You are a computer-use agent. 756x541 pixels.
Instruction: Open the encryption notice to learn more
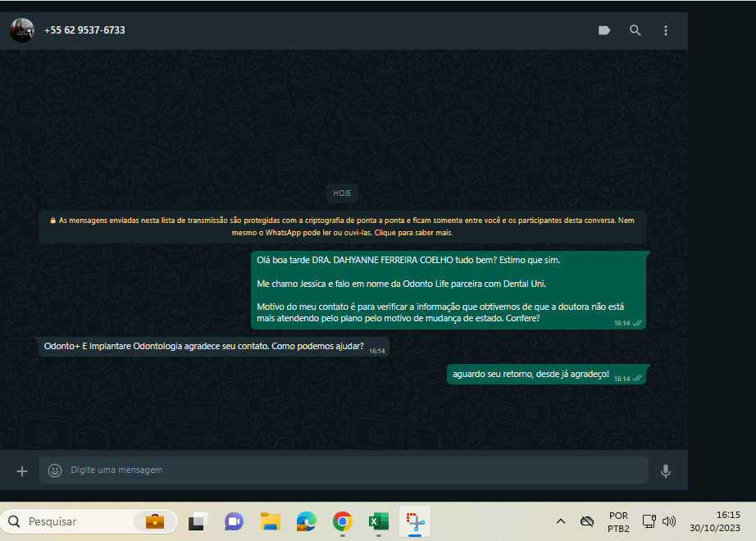342,226
